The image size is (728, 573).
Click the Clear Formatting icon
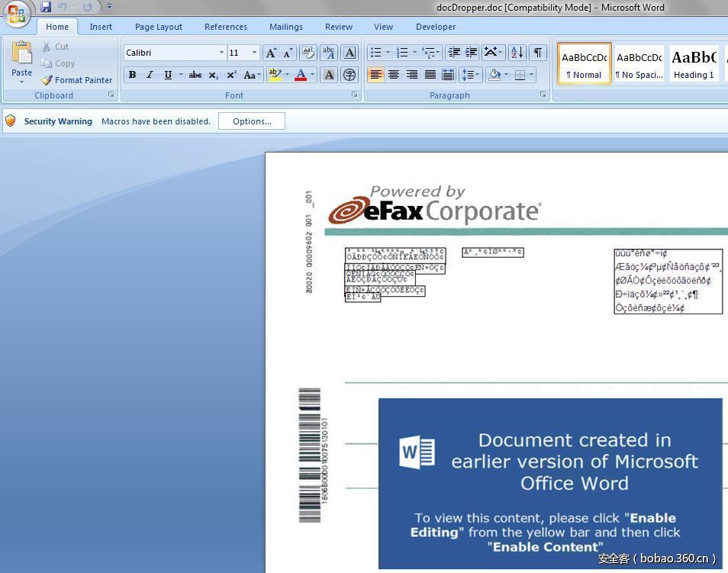(308, 53)
